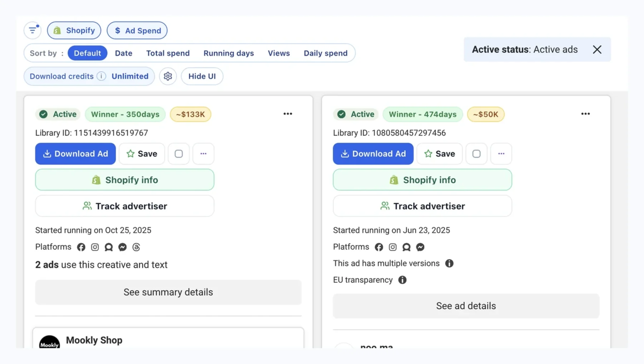
Task: Click the Download credits info icon
Action: pyautogui.click(x=101, y=76)
